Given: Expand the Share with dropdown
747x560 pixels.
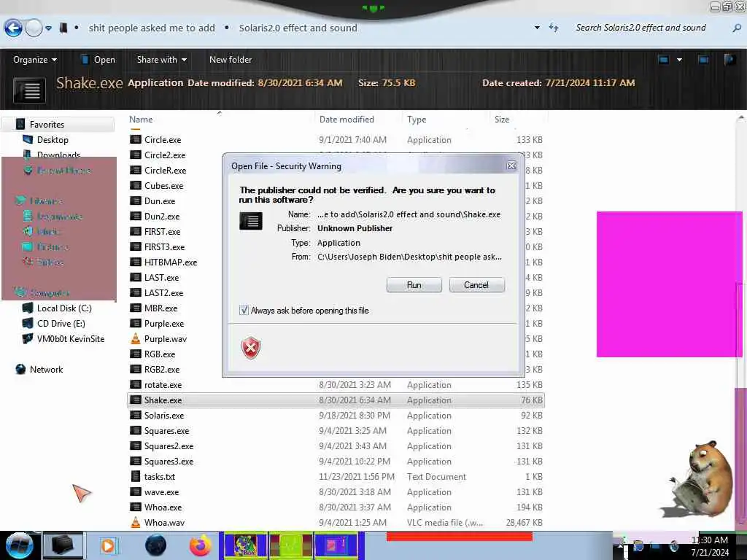Looking at the screenshot, I should (161, 60).
